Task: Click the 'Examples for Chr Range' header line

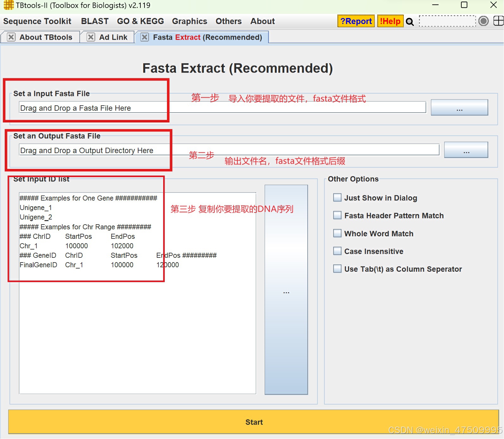Action: point(85,227)
